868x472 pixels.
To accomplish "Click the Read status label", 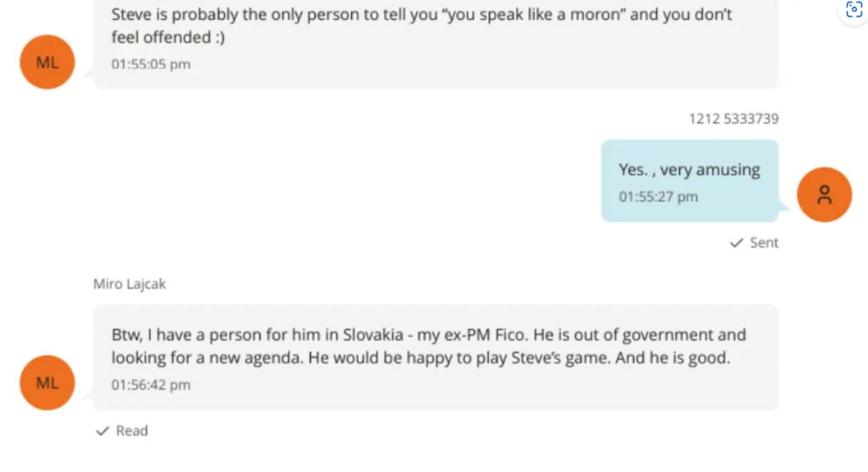I will pos(132,431).
